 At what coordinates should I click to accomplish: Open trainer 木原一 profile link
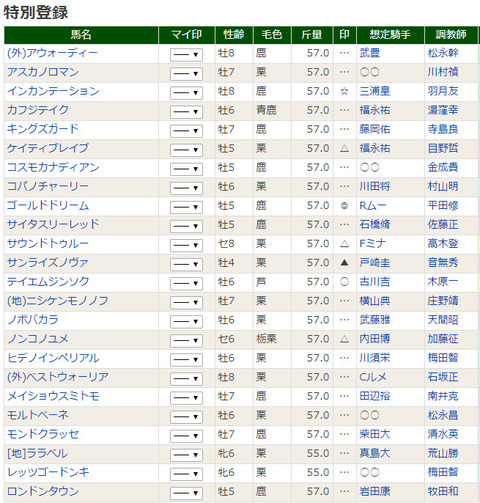click(x=443, y=282)
